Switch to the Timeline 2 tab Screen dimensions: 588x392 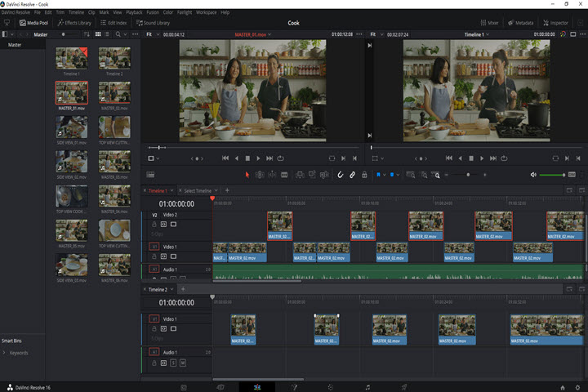pyautogui.click(x=158, y=289)
